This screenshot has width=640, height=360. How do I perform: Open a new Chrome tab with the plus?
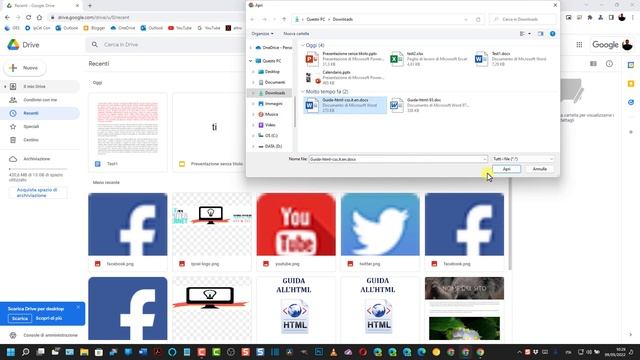[90, 6]
